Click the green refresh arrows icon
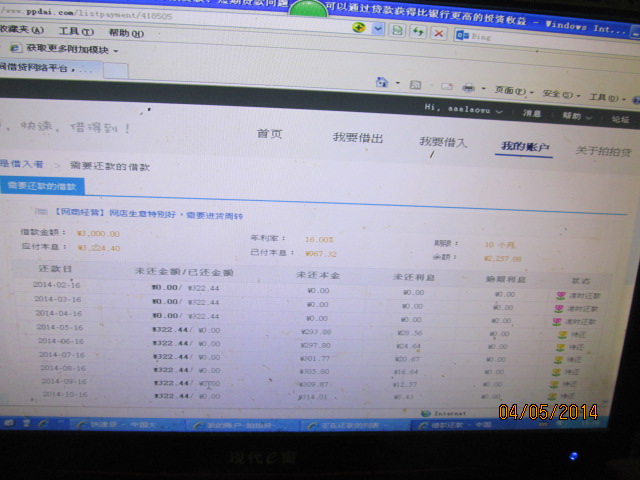Viewport: 640px width, 480px height. tap(418, 31)
